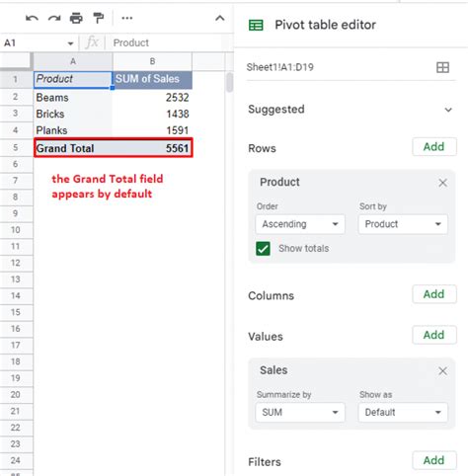Image resolution: width=468 pixels, height=476 pixels.
Task: Select column B header
Action: [152, 61]
